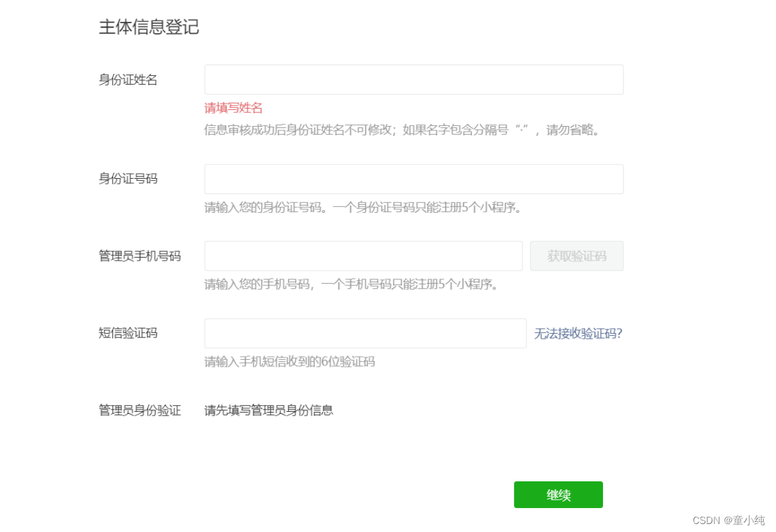Click the 请先填写管理员身份信息 text
Viewport: 776px width, 532px height.
(x=269, y=411)
